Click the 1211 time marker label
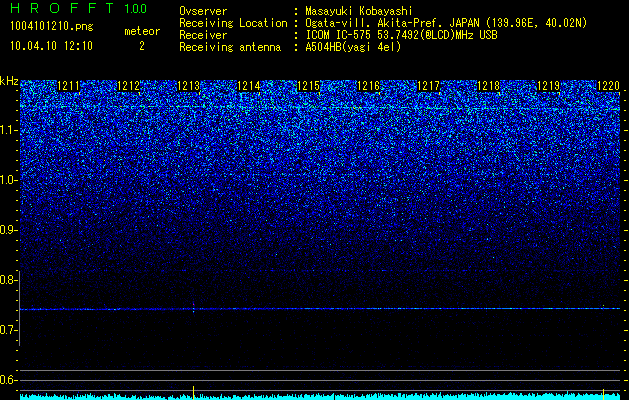This screenshot has height=400, width=629. (x=69, y=86)
